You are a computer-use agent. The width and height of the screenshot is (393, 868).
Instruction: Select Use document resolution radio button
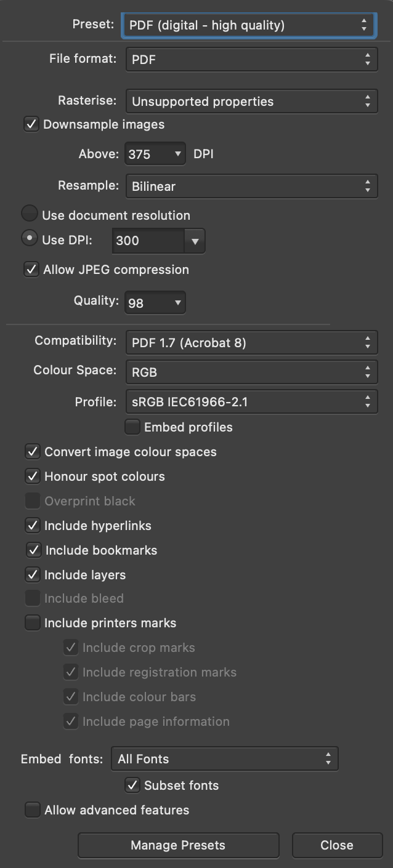click(30, 214)
